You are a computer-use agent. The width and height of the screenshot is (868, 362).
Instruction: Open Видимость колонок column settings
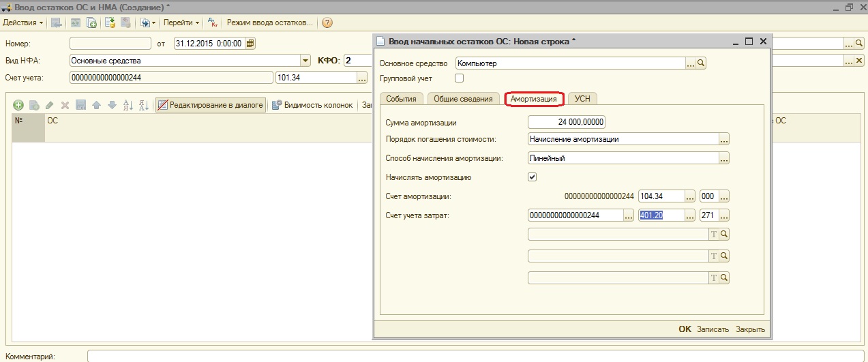(312, 105)
